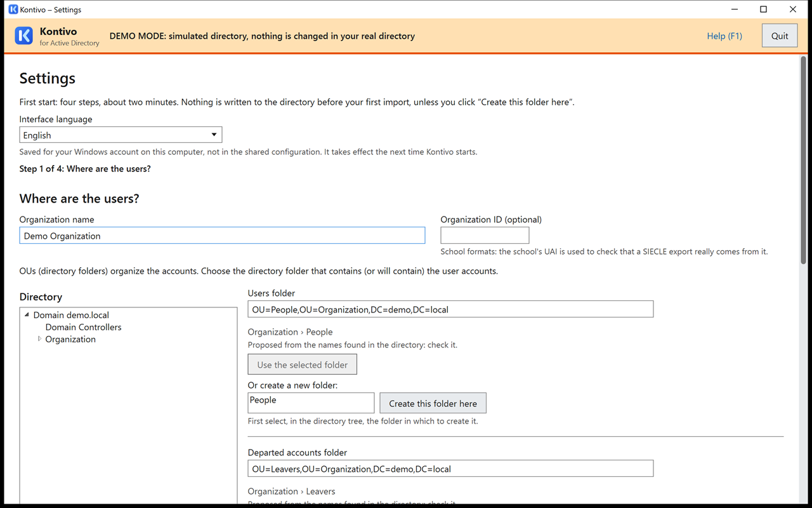
Task: Close the Kontivo Settings window
Action: coord(793,10)
